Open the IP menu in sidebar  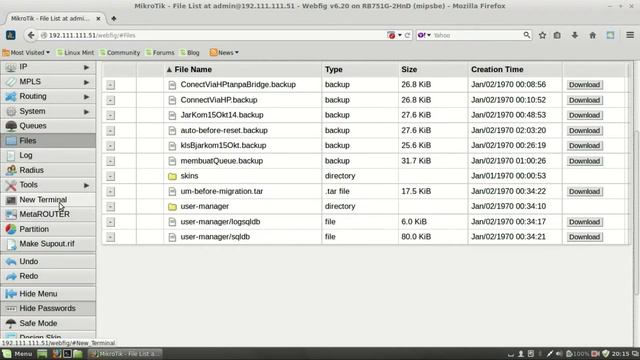click(48, 67)
